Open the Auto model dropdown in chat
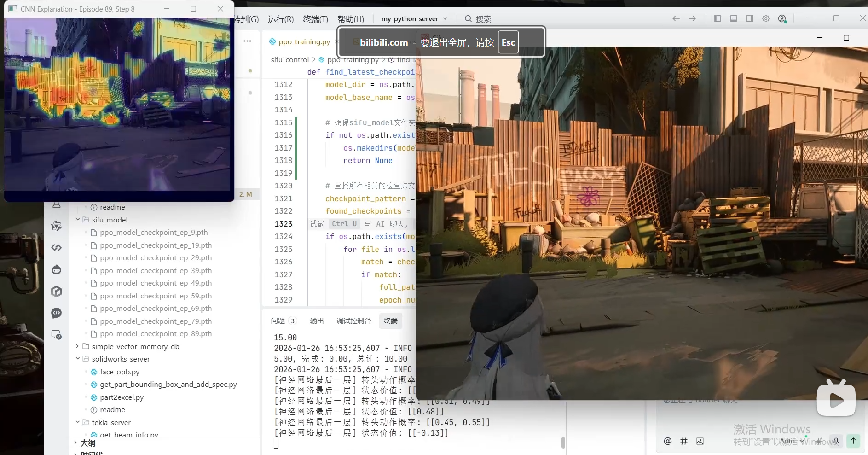Image resolution: width=868 pixels, height=455 pixels. [x=792, y=441]
